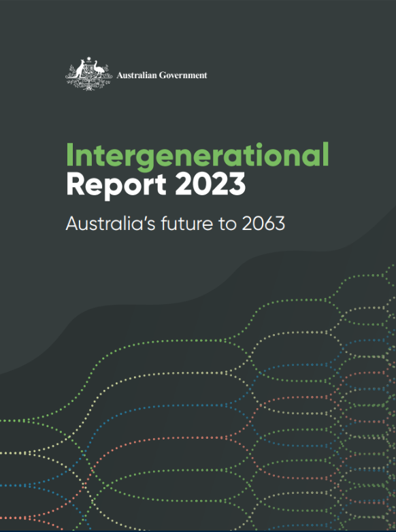The height and width of the screenshot is (532, 396).
Task: Click the year "2023" in the title
Action: pyautogui.click(x=210, y=184)
